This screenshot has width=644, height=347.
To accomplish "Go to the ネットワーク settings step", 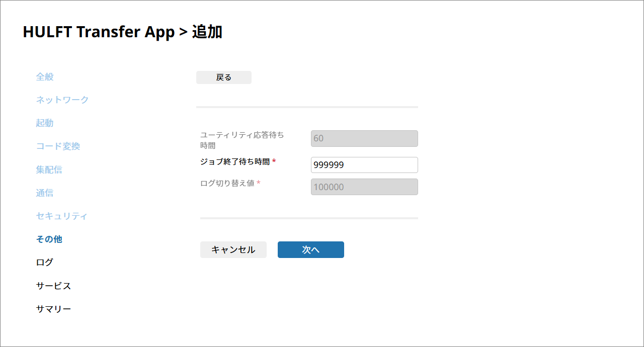I will click(62, 100).
